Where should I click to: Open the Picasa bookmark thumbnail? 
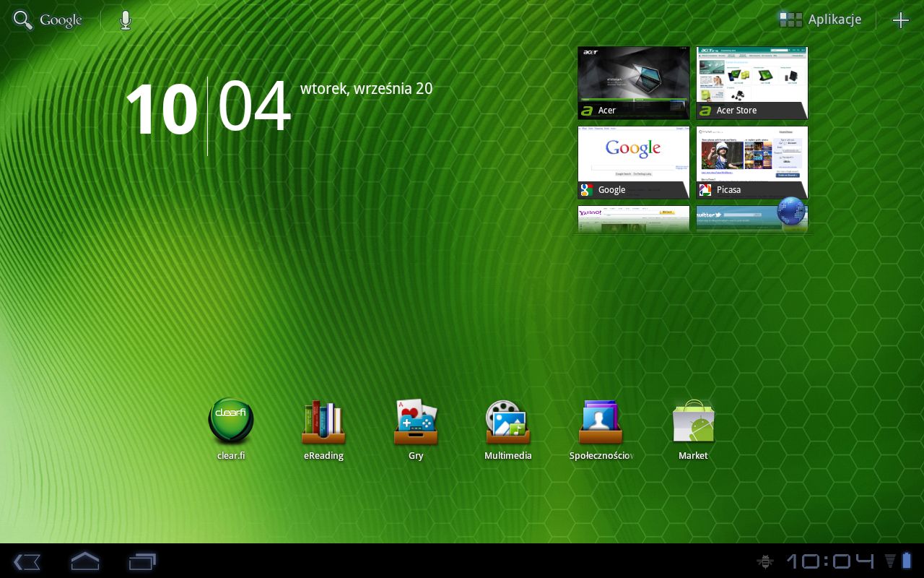(752, 163)
